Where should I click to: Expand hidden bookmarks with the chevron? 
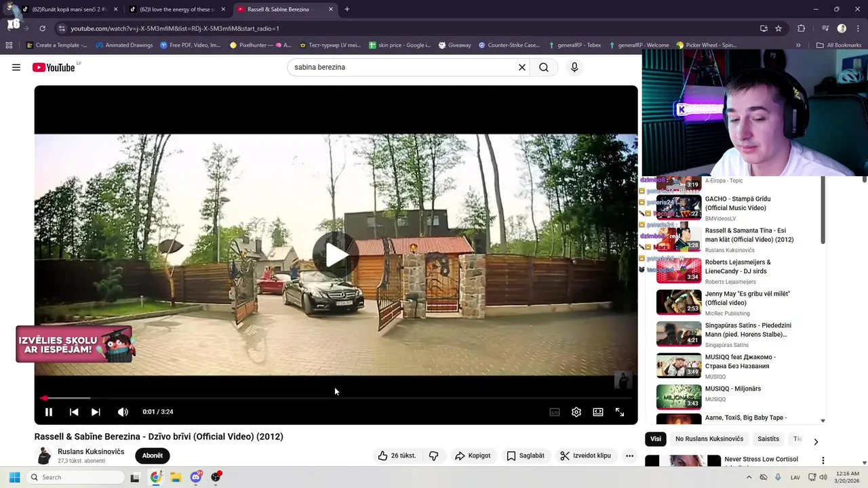coord(798,45)
